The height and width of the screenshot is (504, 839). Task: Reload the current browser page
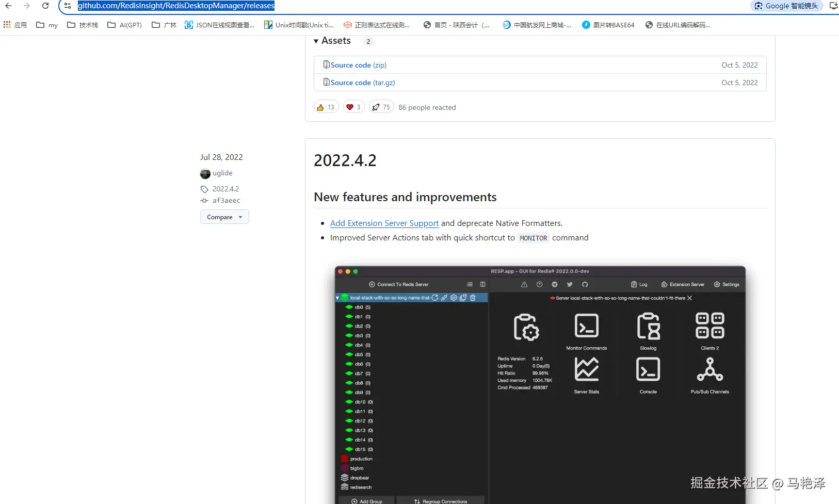coord(45,6)
